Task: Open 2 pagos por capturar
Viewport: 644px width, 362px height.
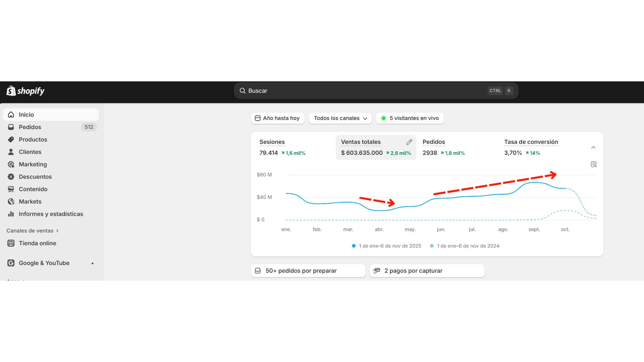Action: point(427,270)
